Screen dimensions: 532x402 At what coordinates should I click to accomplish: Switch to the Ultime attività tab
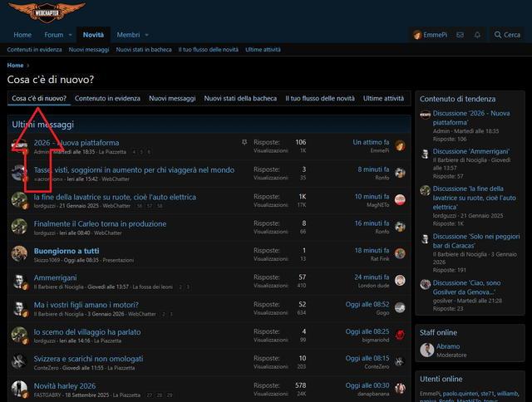click(383, 98)
